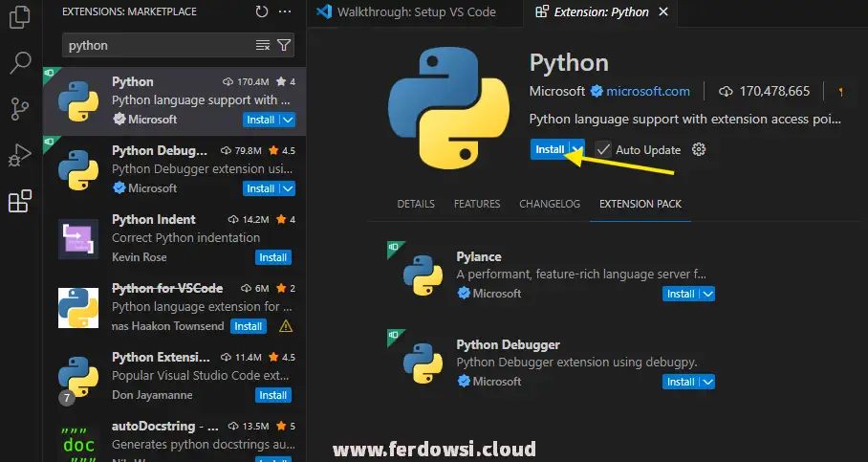Click the Pylance extension icon

pyautogui.click(x=423, y=275)
